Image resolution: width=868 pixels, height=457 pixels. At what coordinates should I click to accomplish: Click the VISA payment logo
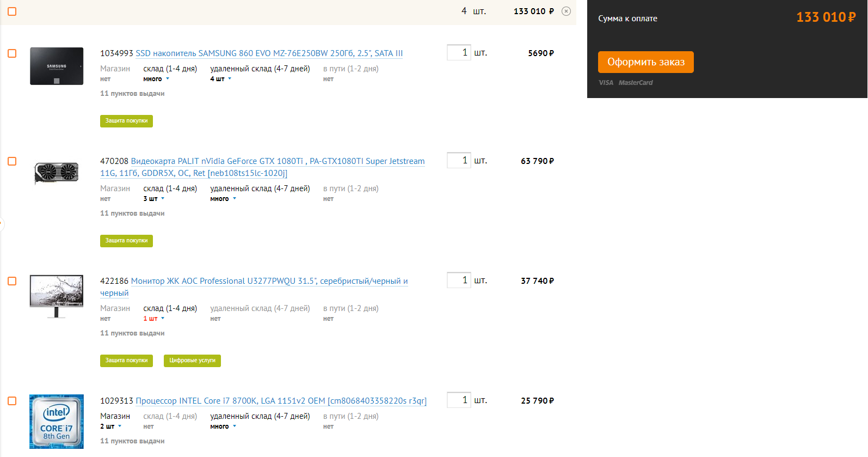[606, 83]
